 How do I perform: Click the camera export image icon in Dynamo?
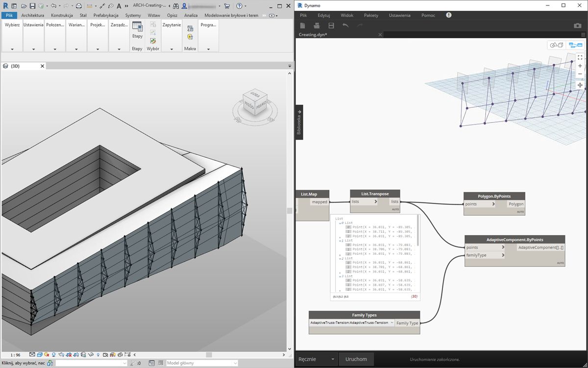[578, 25]
